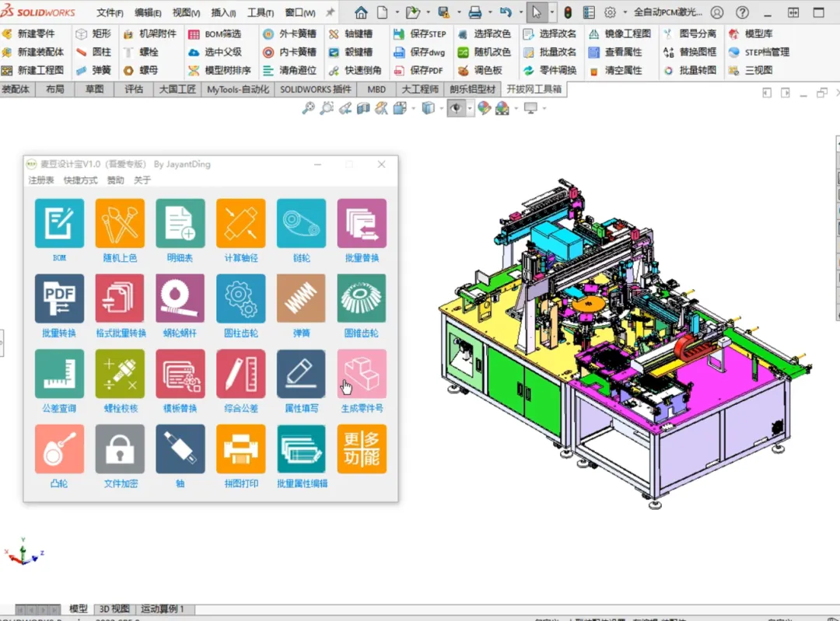Open the 明细表 tile
Image resolution: width=840 pixels, height=621 pixels.
[x=180, y=223]
